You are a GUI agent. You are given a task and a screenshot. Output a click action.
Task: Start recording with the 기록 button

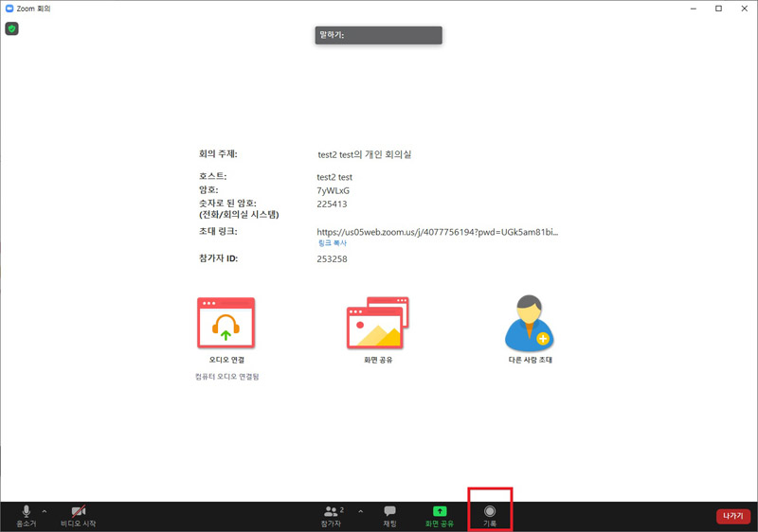490,516
